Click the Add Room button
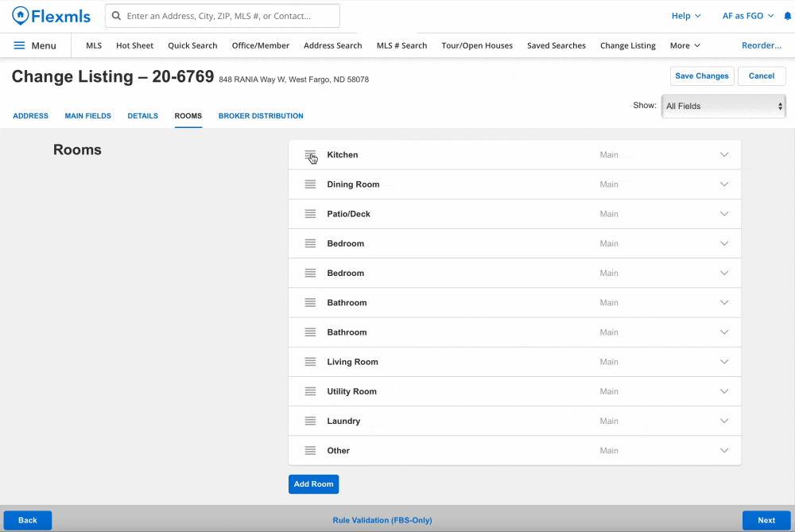Screen dimensions: 795x532 pos(313,484)
